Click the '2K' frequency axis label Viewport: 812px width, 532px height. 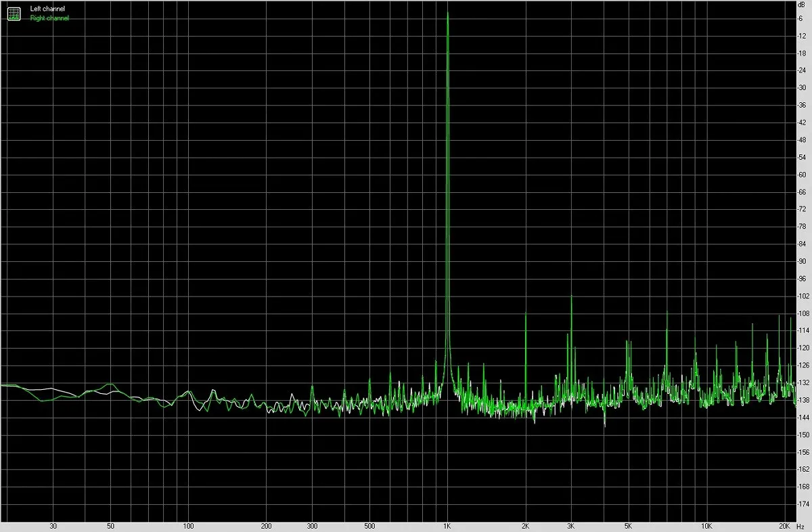tap(526, 526)
